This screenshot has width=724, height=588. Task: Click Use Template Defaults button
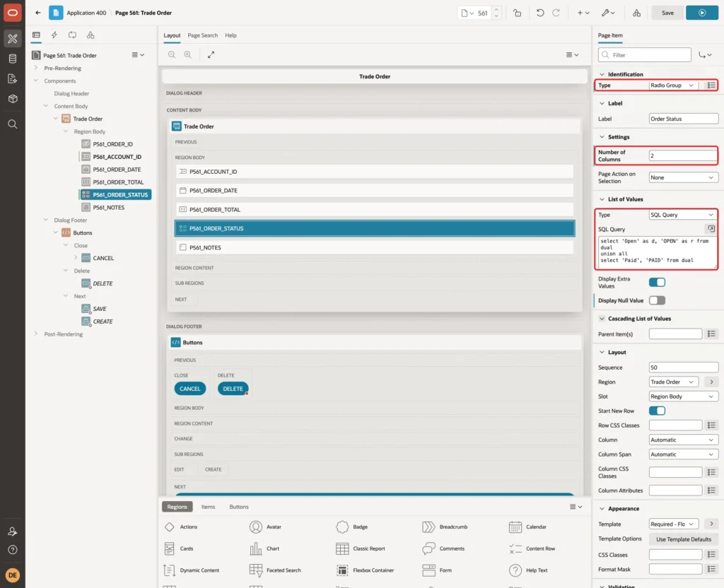684,539
